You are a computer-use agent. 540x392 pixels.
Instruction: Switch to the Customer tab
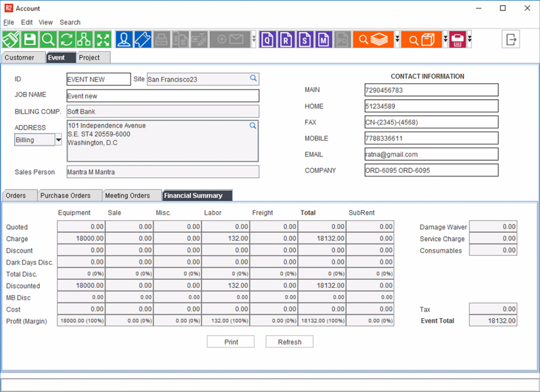(x=19, y=58)
